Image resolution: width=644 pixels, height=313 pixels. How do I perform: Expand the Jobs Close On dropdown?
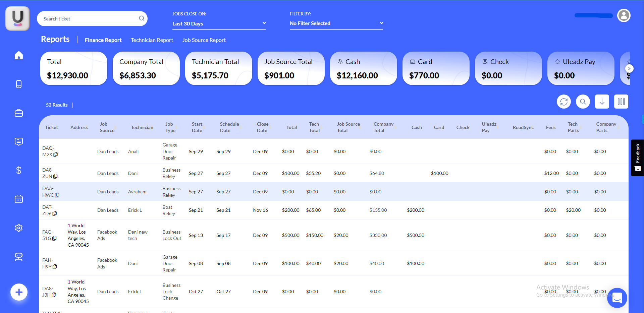click(x=219, y=23)
